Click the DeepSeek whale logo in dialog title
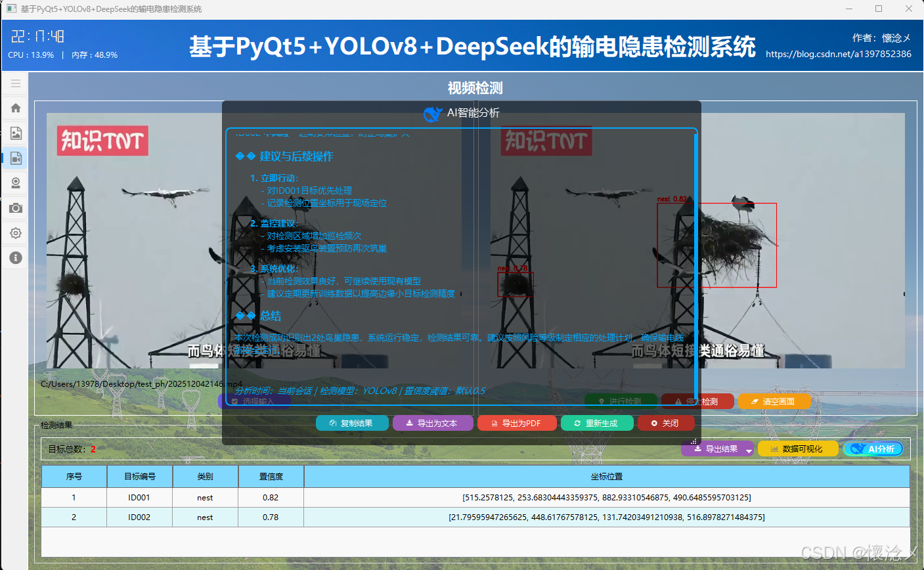Viewport: 924px width, 570px height. [433, 114]
